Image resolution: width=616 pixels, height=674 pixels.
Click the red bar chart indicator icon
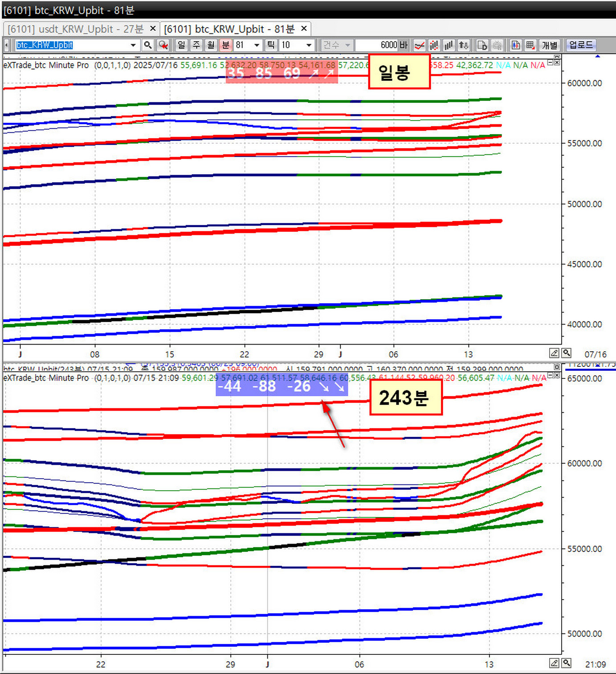[434, 45]
